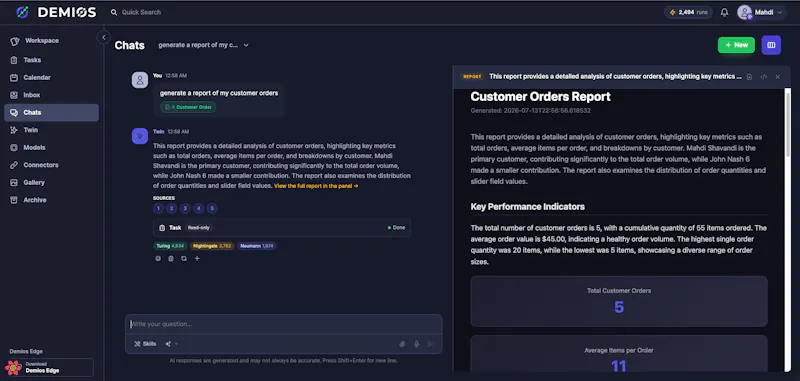Click the Nightingale 3,782 token badge
This screenshot has width=800, height=381.
(212, 246)
